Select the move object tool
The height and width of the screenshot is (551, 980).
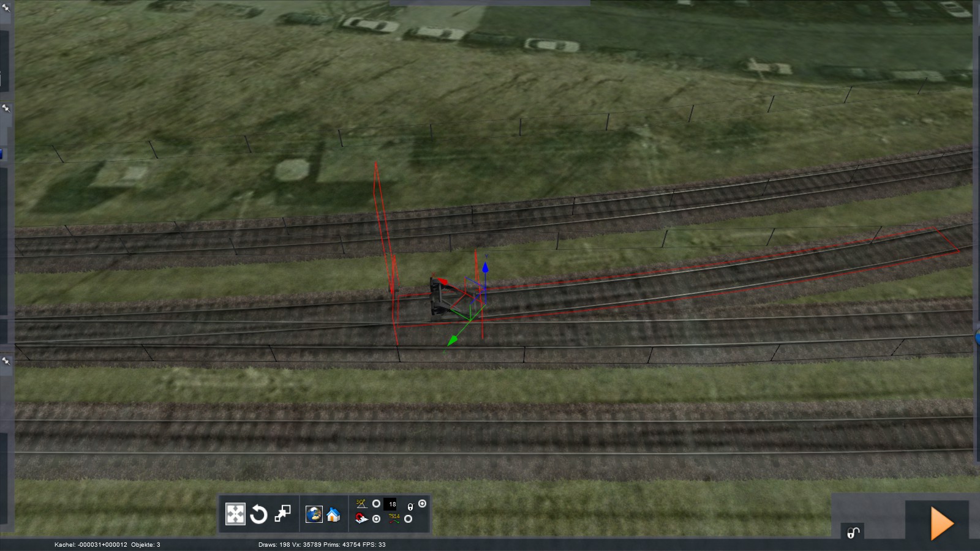pos(235,514)
